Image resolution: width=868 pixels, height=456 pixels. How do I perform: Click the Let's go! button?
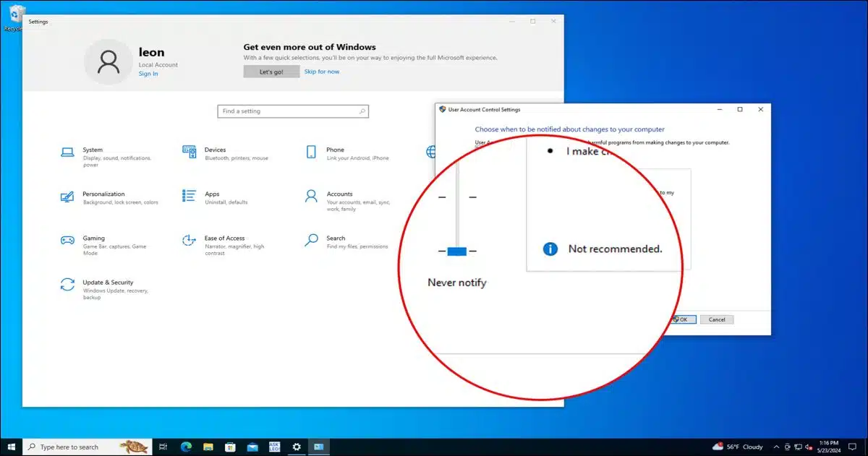pos(271,72)
